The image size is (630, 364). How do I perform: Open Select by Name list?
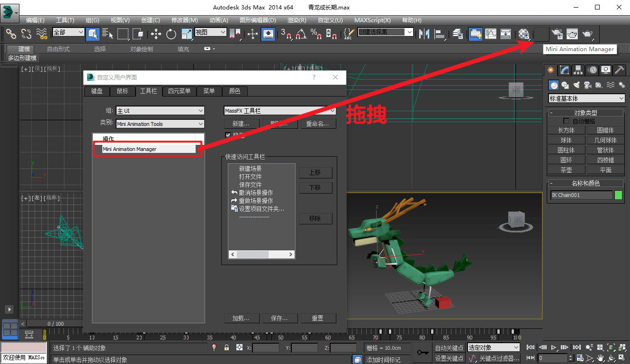108,34
